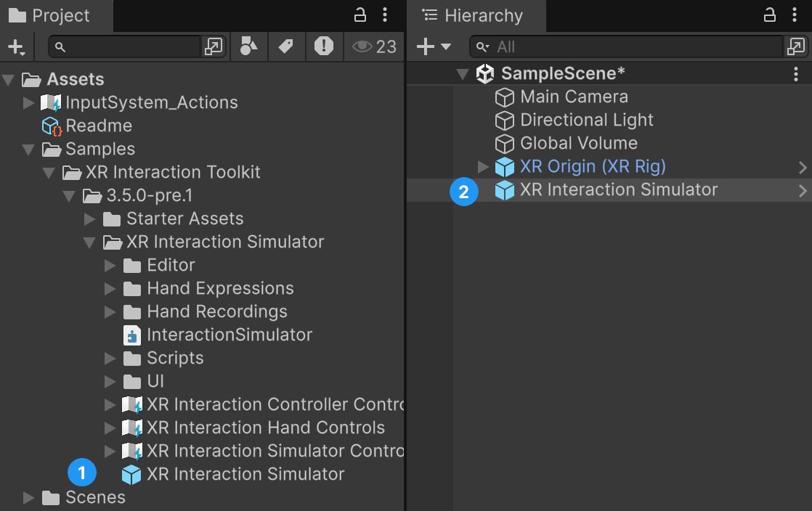Click into the Project panel search field

pos(124,46)
